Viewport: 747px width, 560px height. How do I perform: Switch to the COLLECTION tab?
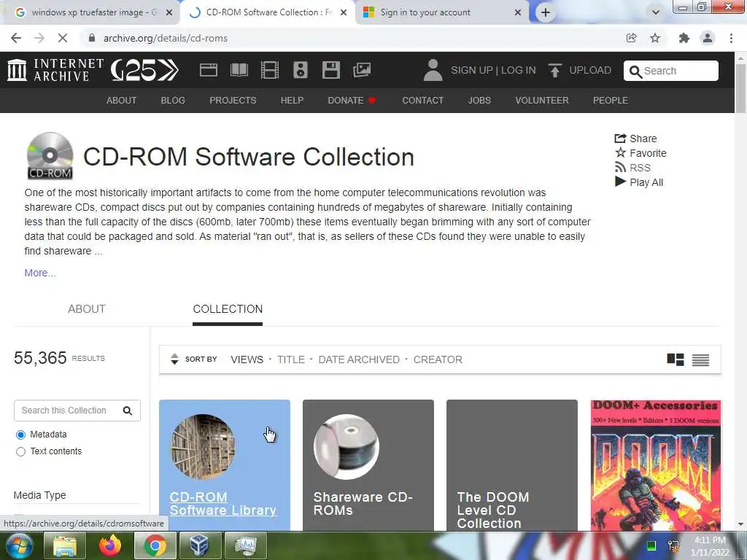point(228,309)
